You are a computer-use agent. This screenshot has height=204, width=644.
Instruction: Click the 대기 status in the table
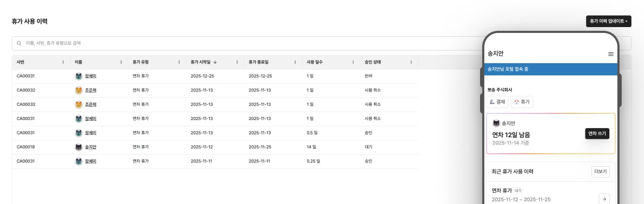(x=368, y=147)
